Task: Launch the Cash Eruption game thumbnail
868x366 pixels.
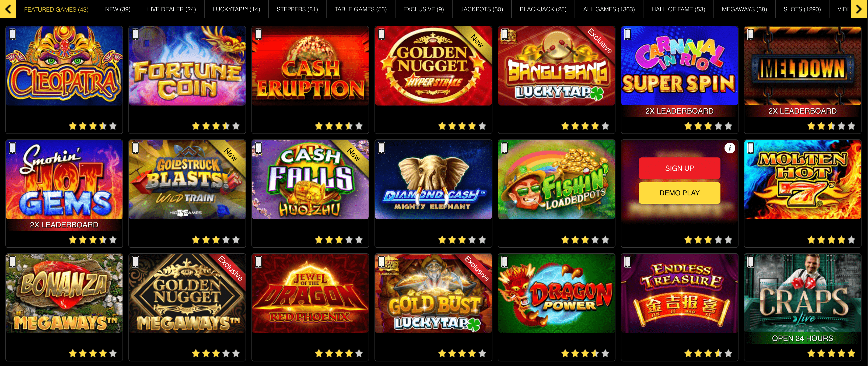Action: pos(310,66)
